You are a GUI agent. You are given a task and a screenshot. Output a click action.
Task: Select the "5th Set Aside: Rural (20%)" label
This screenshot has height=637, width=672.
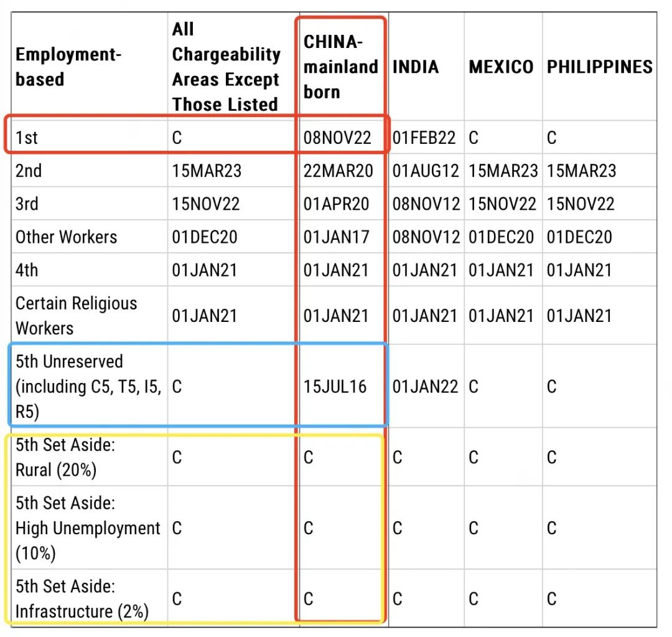[x=65, y=457]
